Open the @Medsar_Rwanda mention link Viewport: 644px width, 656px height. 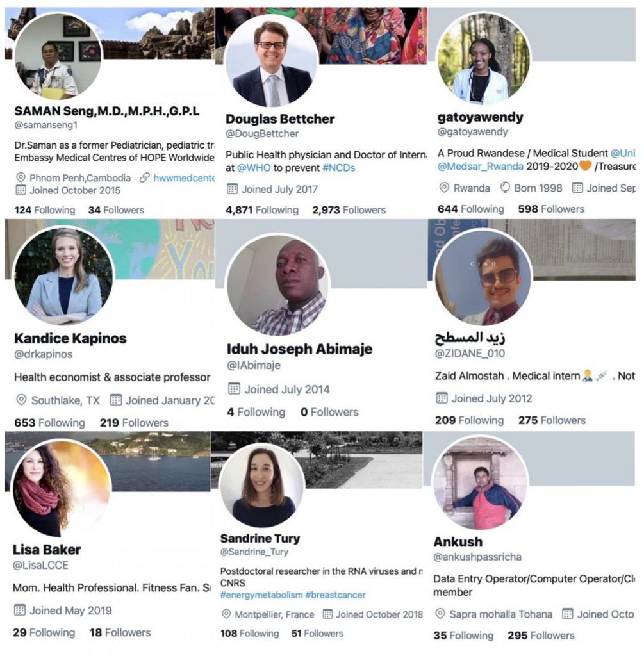coord(480,166)
